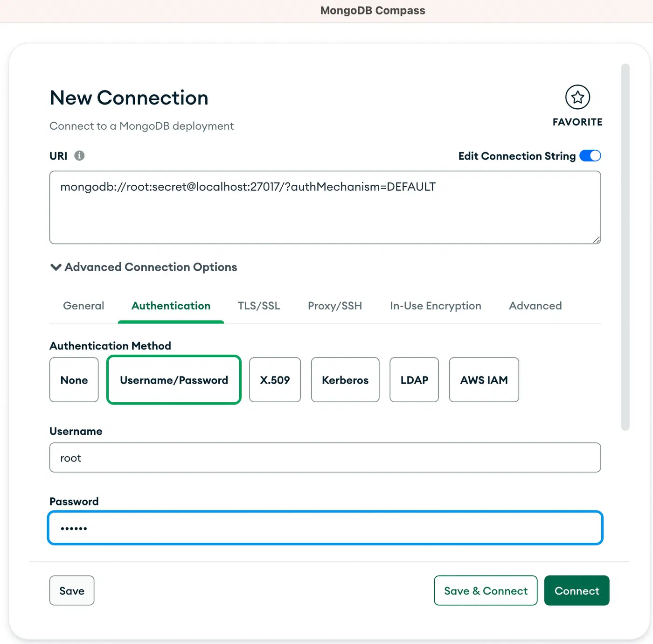Open the Authentication tab
The height and width of the screenshot is (644, 653).
pos(171,306)
